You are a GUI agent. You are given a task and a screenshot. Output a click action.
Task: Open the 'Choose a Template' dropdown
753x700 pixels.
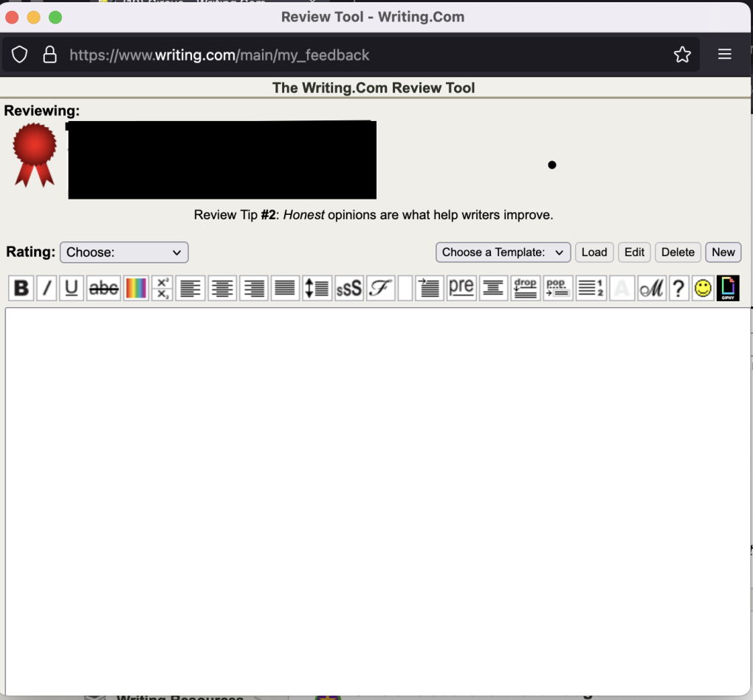pos(503,253)
